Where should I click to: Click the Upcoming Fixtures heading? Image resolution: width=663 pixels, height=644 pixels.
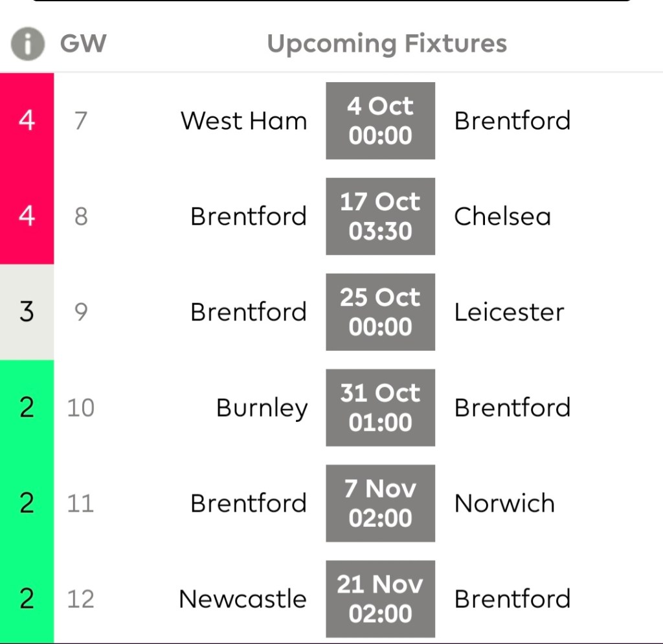pyautogui.click(x=387, y=44)
